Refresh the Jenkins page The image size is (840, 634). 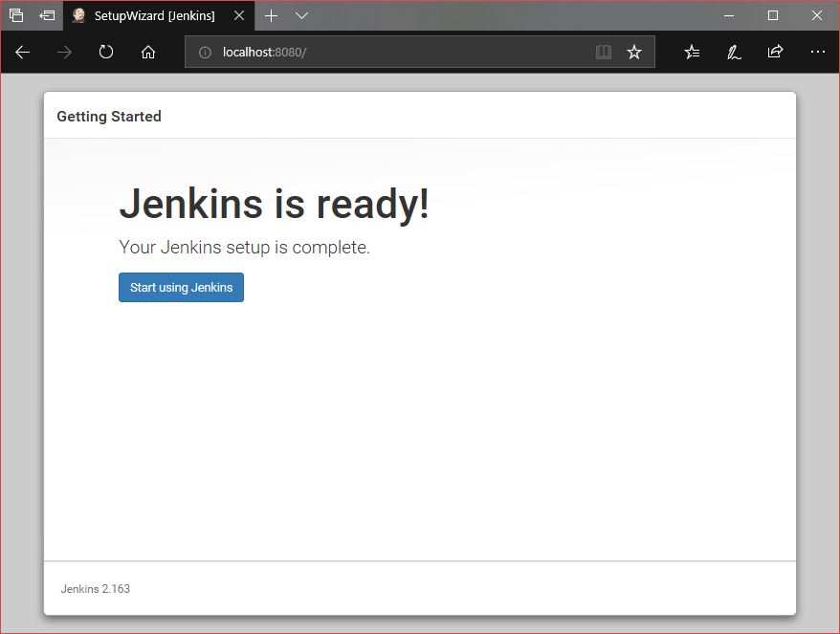pos(106,53)
